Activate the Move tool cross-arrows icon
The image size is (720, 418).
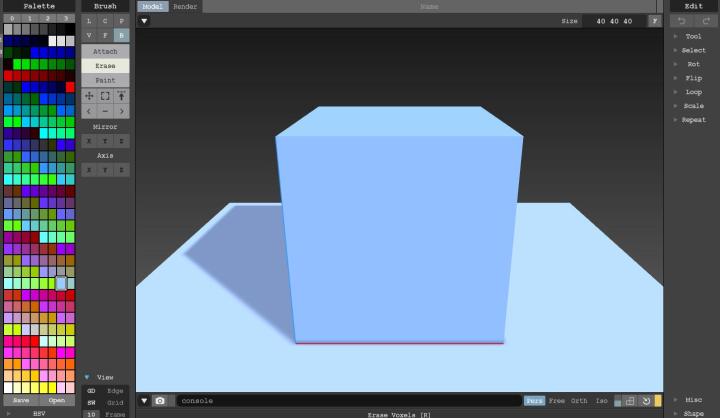pyautogui.click(x=89, y=96)
